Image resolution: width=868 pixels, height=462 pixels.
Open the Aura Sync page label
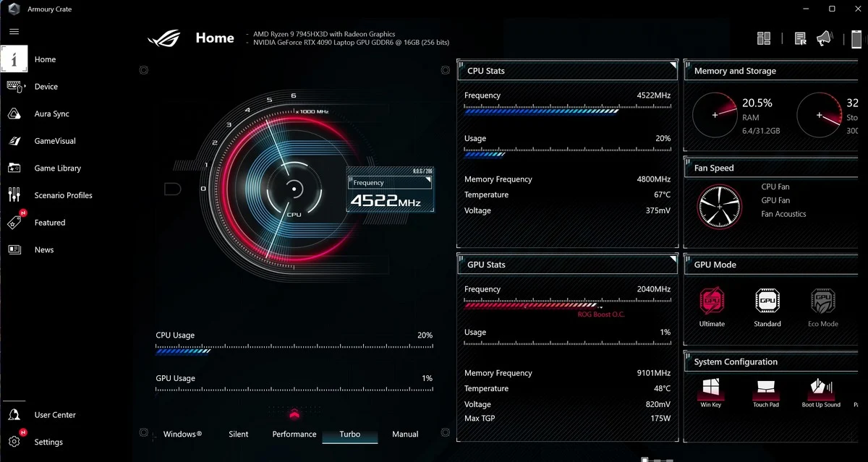(52, 114)
